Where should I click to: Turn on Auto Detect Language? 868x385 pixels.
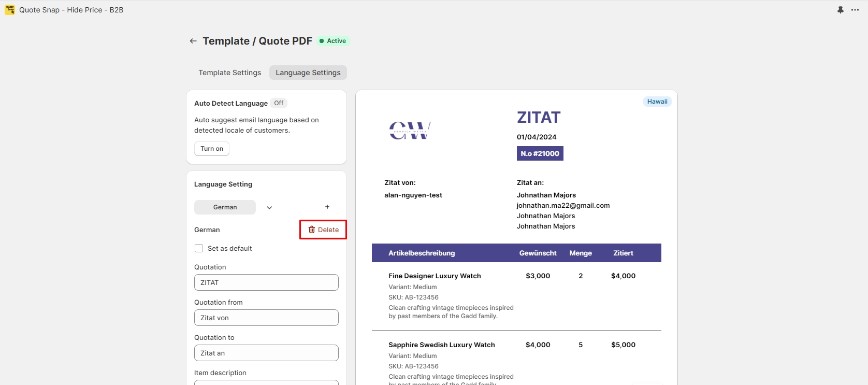(212, 149)
